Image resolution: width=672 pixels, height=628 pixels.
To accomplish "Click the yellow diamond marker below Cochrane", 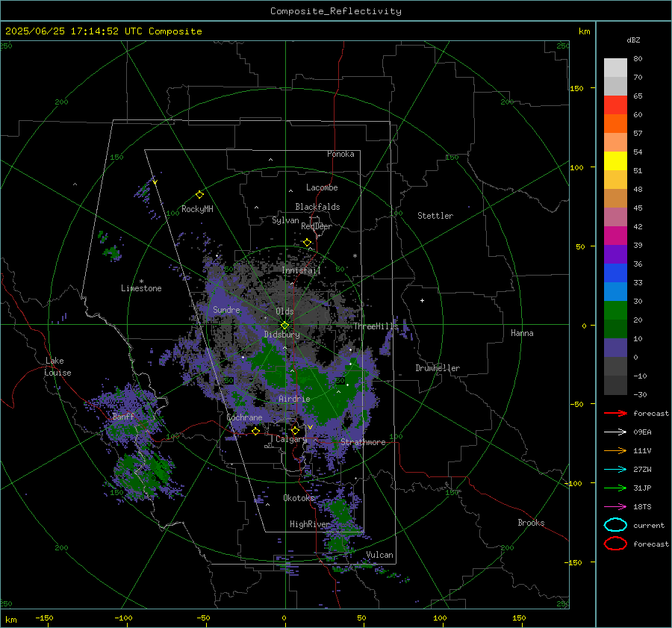I will click(255, 431).
